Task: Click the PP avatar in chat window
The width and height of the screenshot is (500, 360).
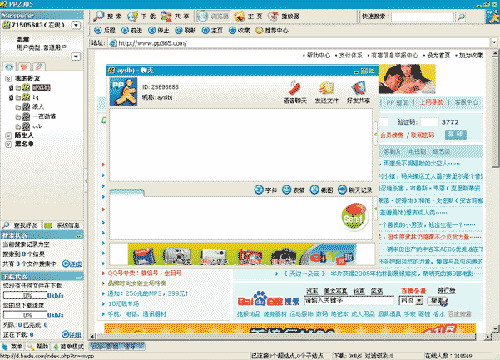Action: tap(123, 92)
